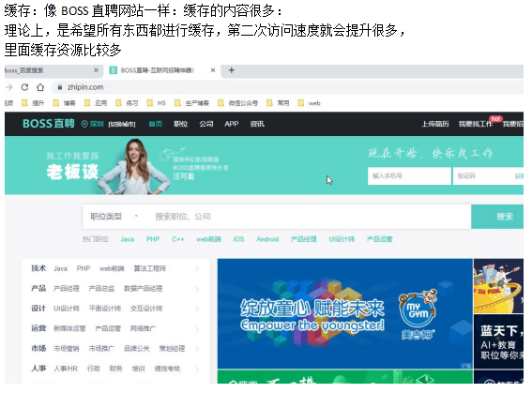Screen dimensions: 532x393
Task: Go to browser home page icon
Action: click(x=40, y=87)
